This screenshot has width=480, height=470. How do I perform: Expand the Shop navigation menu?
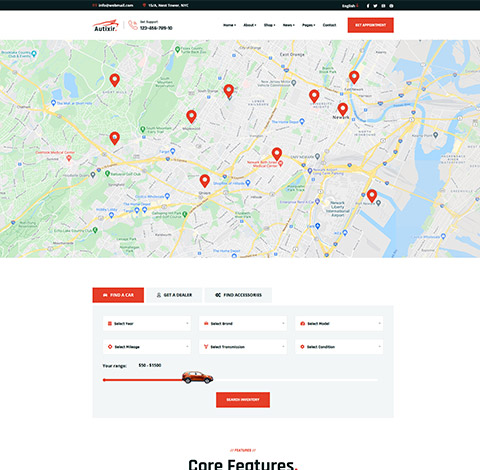click(269, 25)
